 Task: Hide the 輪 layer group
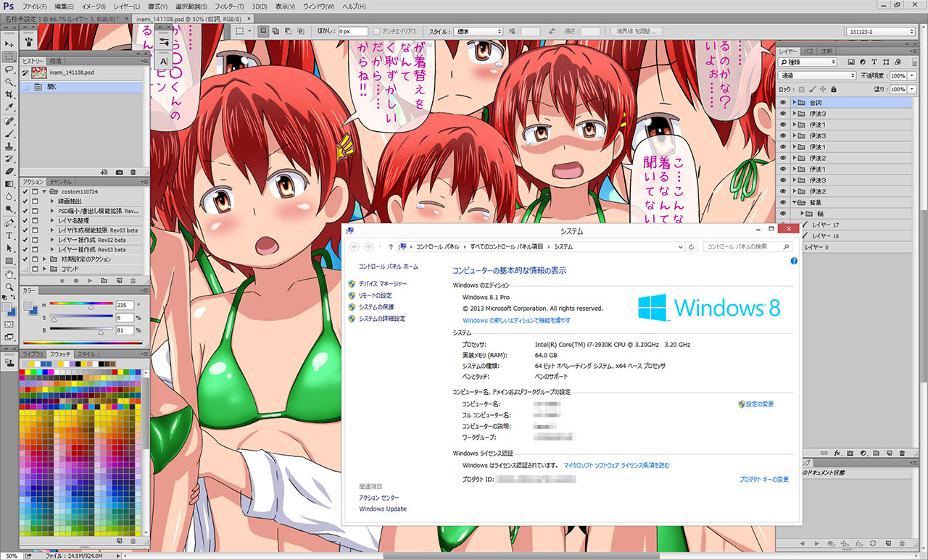(783, 214)
